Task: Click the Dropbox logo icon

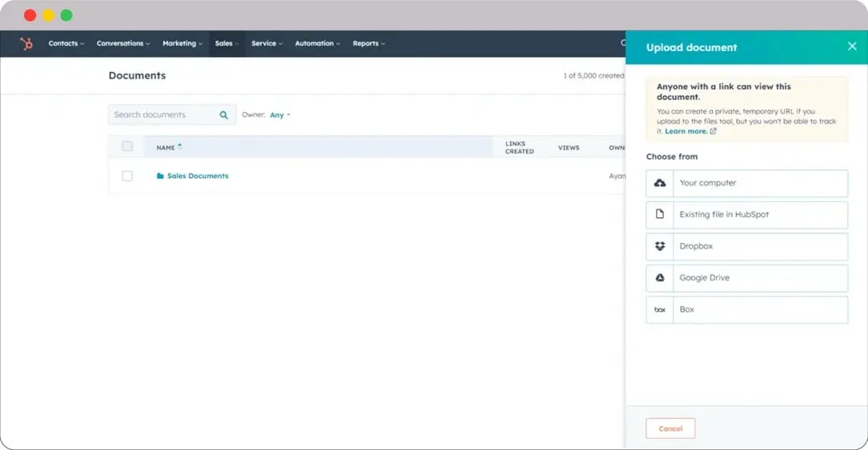Action: click(660, 246)
